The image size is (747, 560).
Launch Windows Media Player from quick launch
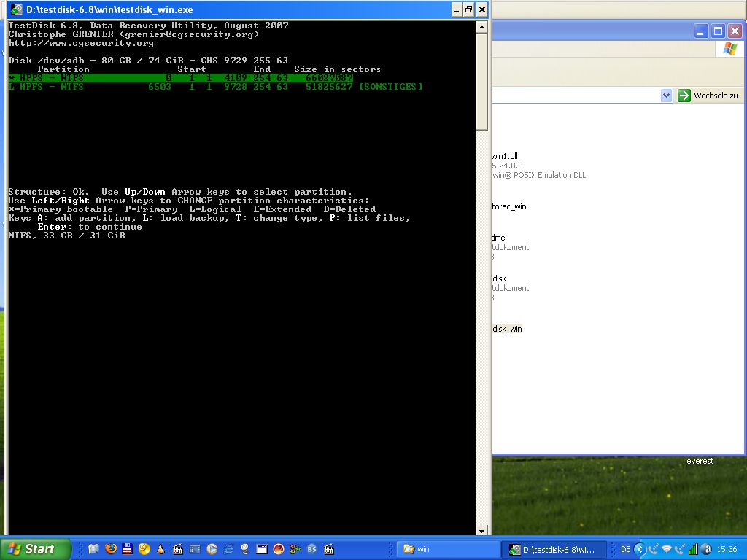tap(212, 549)
